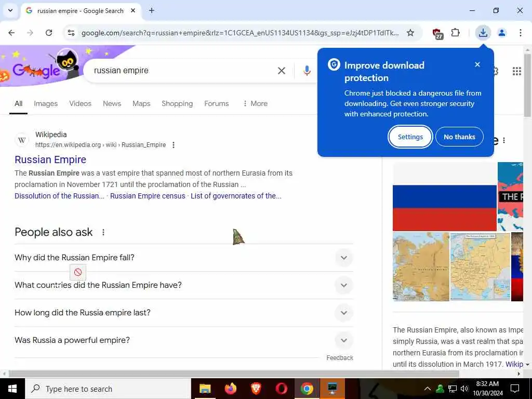Open the volume control in tray
532x399 pixels.
(464, 389)
